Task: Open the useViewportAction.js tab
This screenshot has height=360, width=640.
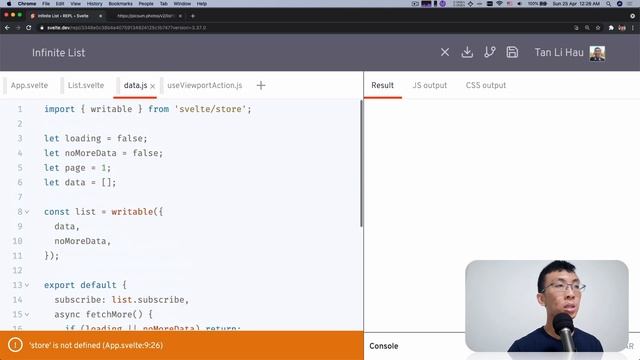Action: click(x=204, y=85)
